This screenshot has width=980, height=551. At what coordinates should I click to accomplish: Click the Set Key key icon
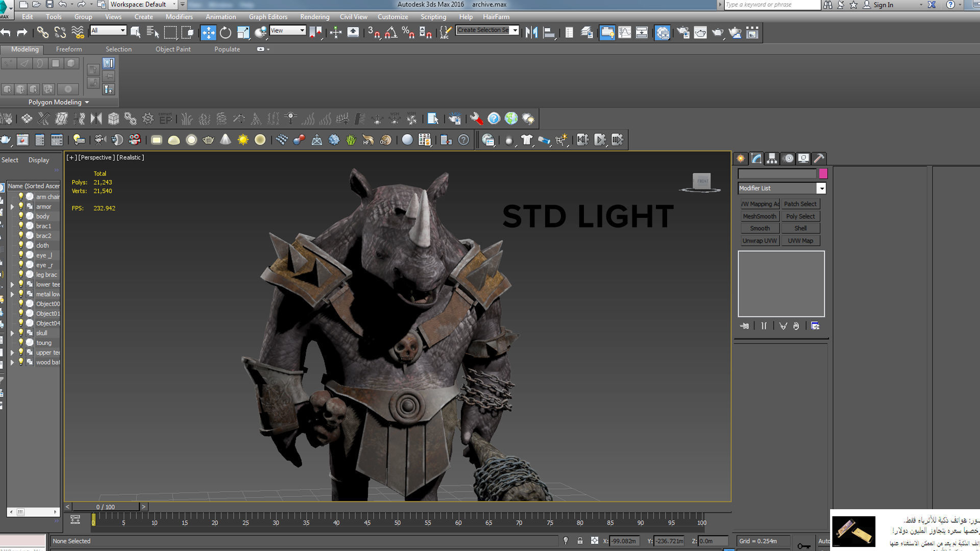point(804,546)
